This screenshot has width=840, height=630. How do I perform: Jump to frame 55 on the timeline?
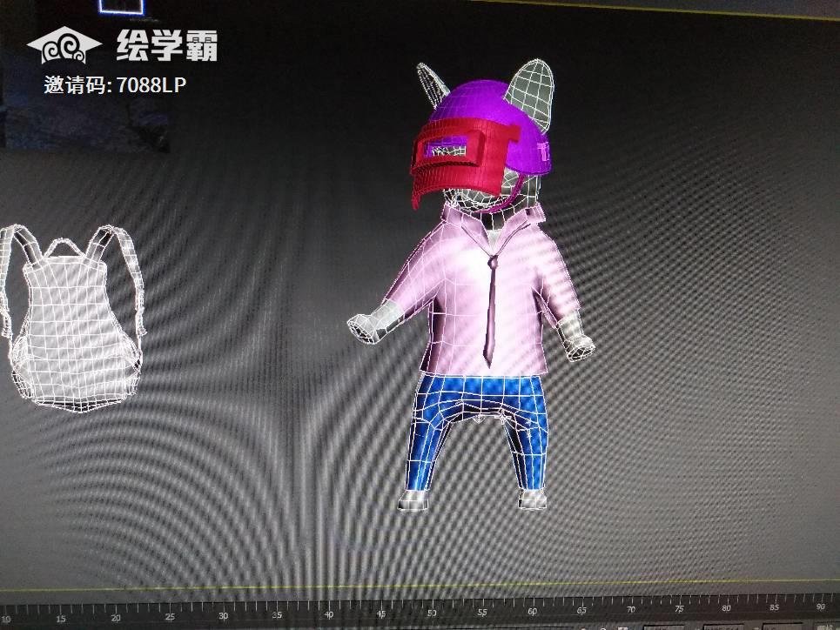click(482, 612)
